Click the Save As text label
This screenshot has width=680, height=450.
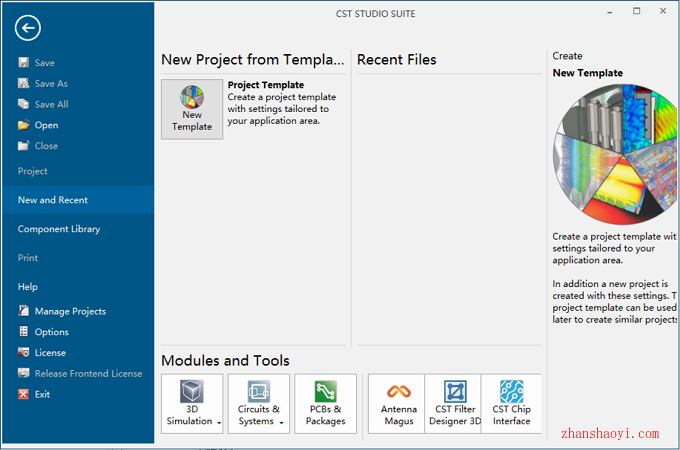(x=51, y=84)
